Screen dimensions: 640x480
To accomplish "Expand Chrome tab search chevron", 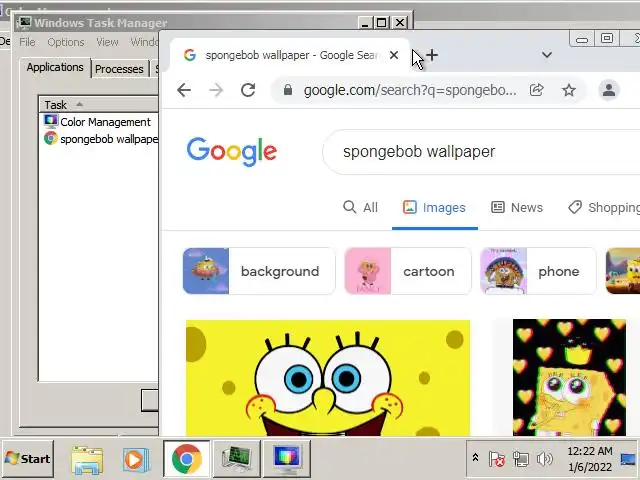I will pos(547,55).
